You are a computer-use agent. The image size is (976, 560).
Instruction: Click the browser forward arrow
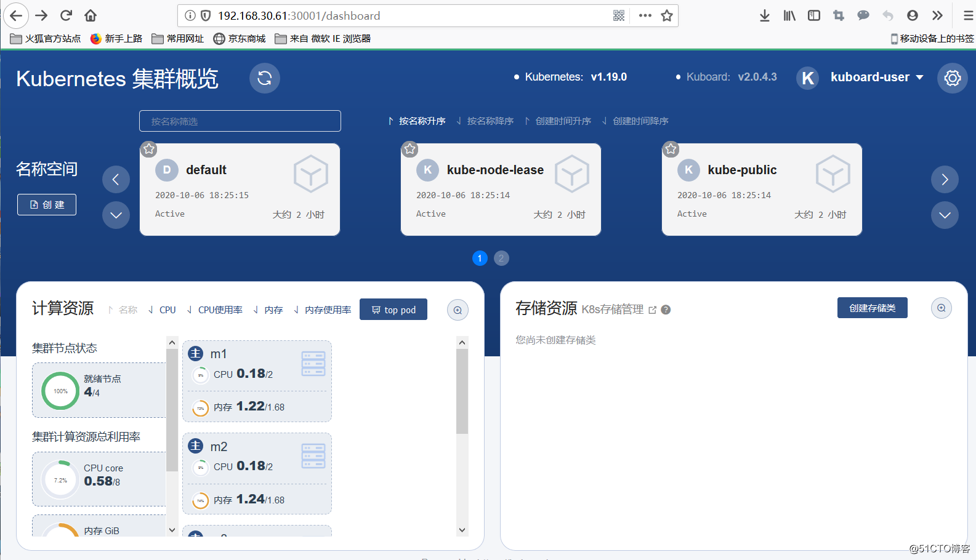[41, 15]
